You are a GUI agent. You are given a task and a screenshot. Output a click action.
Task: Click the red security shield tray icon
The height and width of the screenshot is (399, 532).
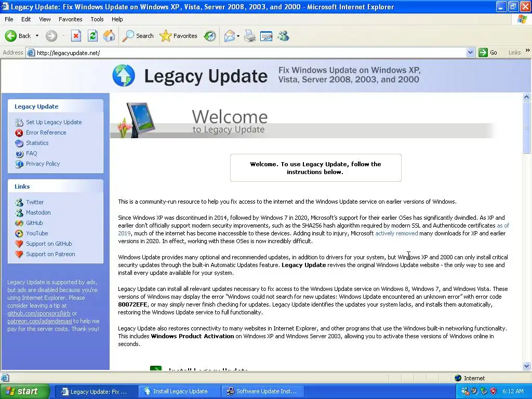[494, 391]
